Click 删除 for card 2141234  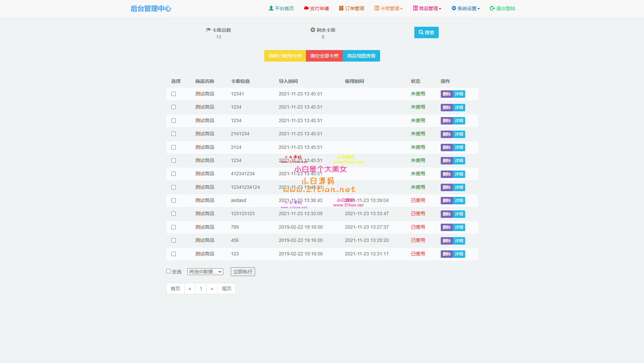[x=447, y=134]
